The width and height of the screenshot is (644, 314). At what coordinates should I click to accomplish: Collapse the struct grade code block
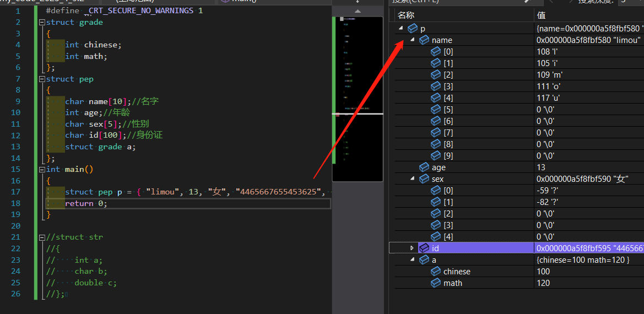pyautogui.click(x=42, y=23)
